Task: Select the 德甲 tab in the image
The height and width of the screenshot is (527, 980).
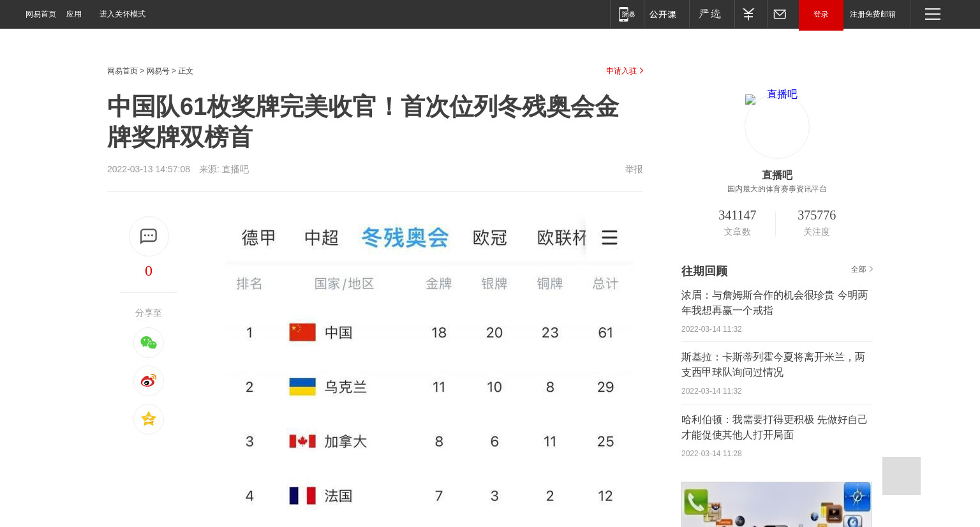Action: click(258, 238)
